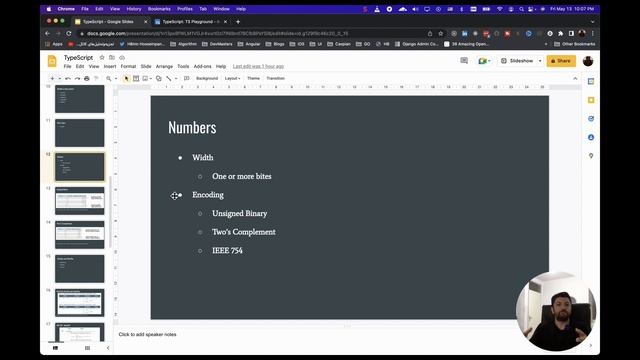Open Keep in the side panel
Image resolution: width=640 pixels, height=360 pixels.
click(x=591, y=100)
